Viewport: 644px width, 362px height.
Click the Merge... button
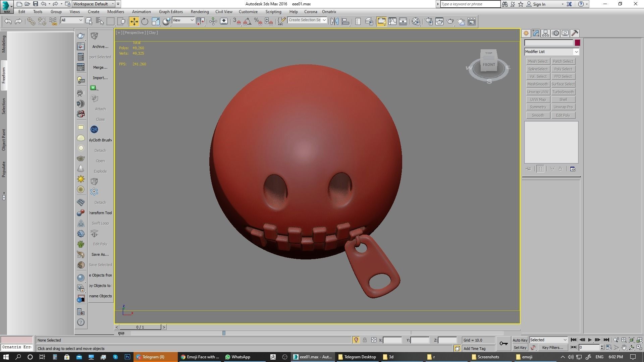pos(100,67)
